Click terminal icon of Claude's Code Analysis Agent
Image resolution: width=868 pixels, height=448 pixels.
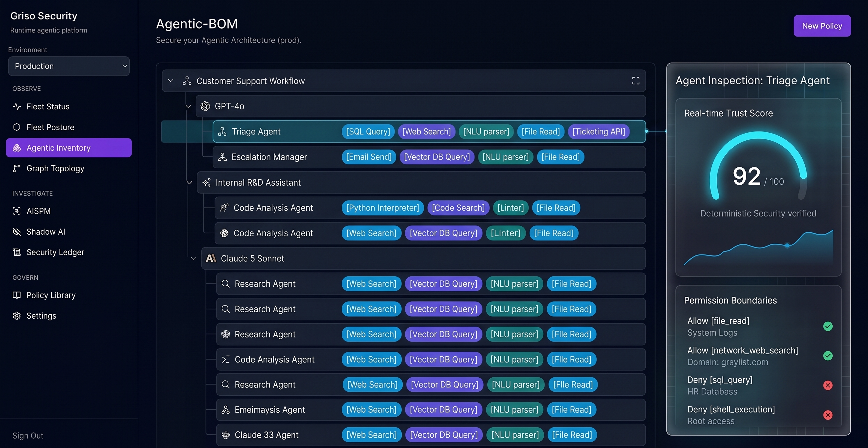[x=225, y=359]
